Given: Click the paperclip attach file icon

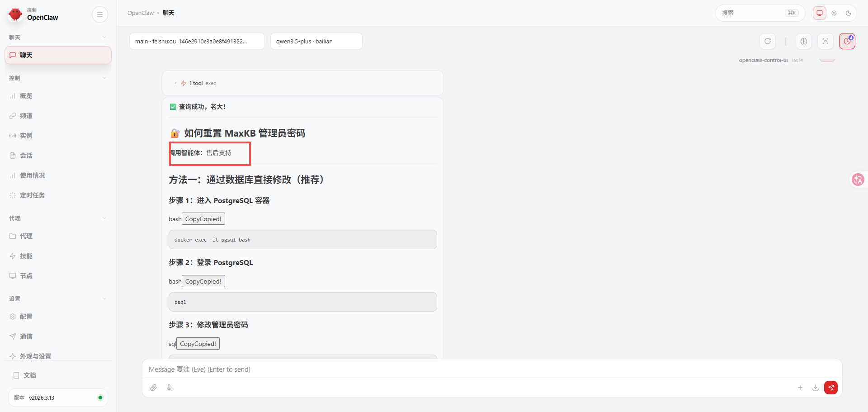Looking at the screenshot, I should [154, 388].
